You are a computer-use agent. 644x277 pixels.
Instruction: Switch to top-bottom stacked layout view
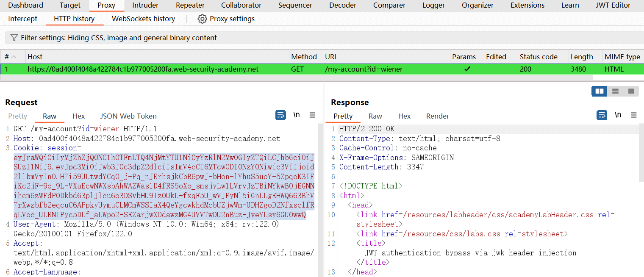(x=615, y=91)
